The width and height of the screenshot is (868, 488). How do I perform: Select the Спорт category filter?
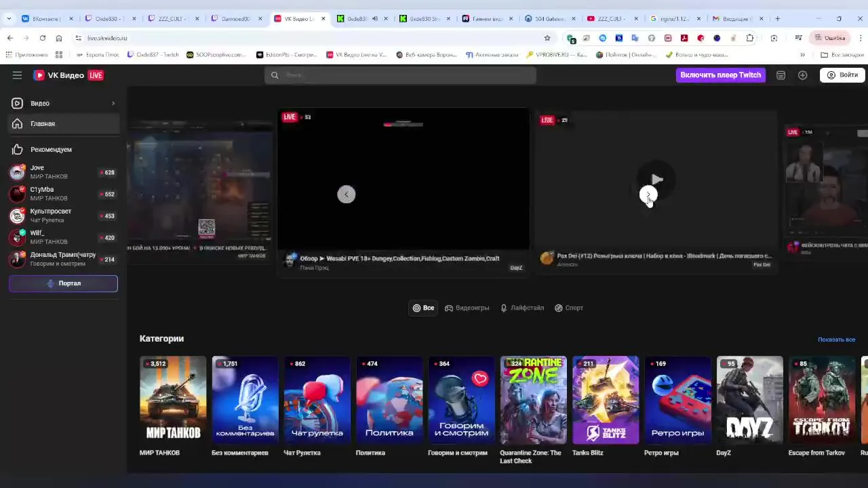569,308
